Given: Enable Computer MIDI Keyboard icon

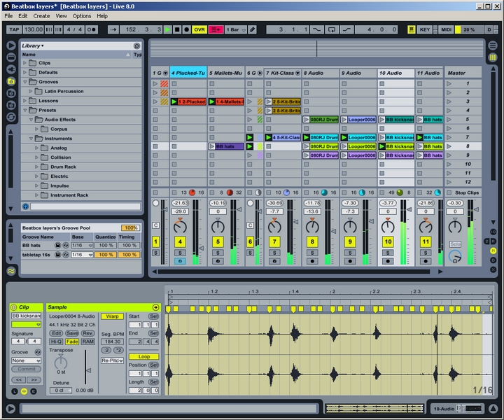Looking at the screenshot, I should tap(411, 29).
